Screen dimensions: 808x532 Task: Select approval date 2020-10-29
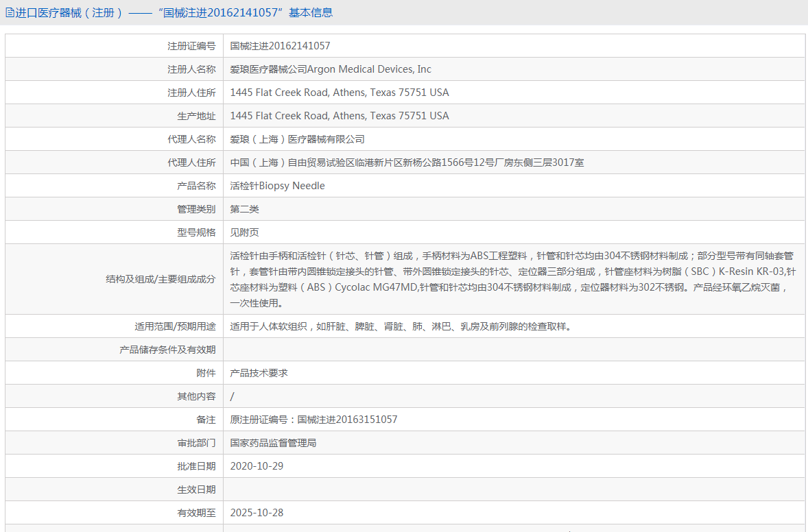tap(257, 466)
